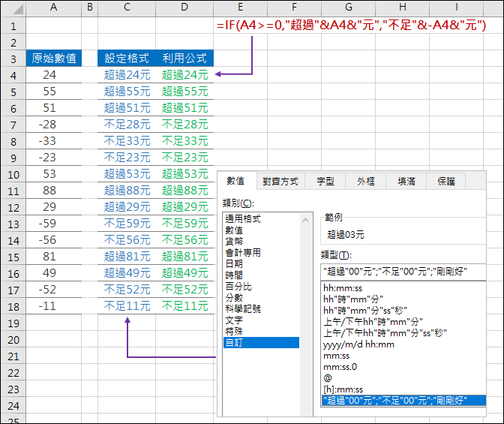Click the 利用公式 header cell
Screen dimensions: 504x424
(184, 59)
